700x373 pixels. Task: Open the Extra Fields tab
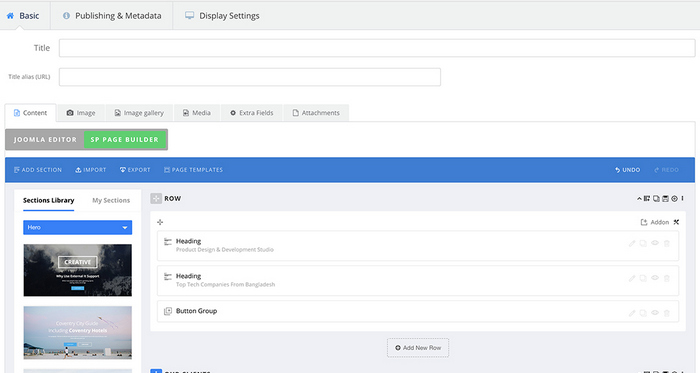(251, 113)
